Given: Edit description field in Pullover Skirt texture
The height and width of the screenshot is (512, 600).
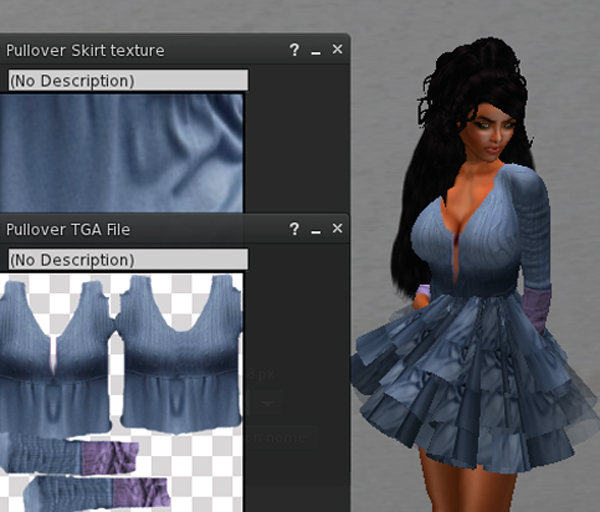Looking at the screenshot, I should (x=128, y=80).
